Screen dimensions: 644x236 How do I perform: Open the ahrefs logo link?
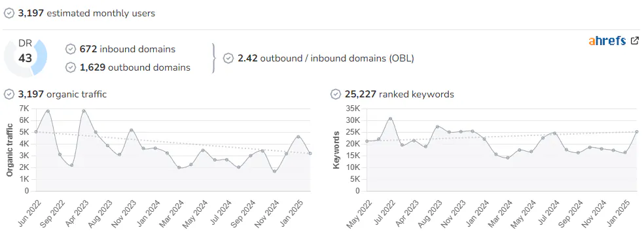(x=607, y=41)
